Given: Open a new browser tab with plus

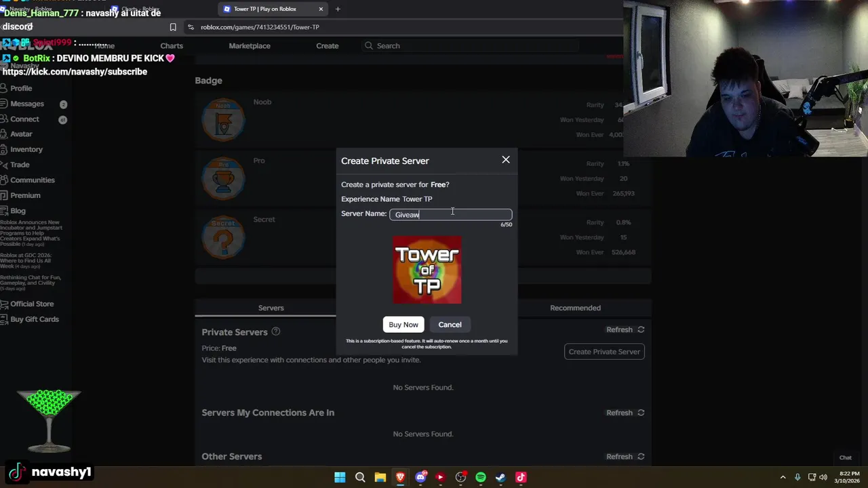Looking at the screenshot, I should [338, 9].
